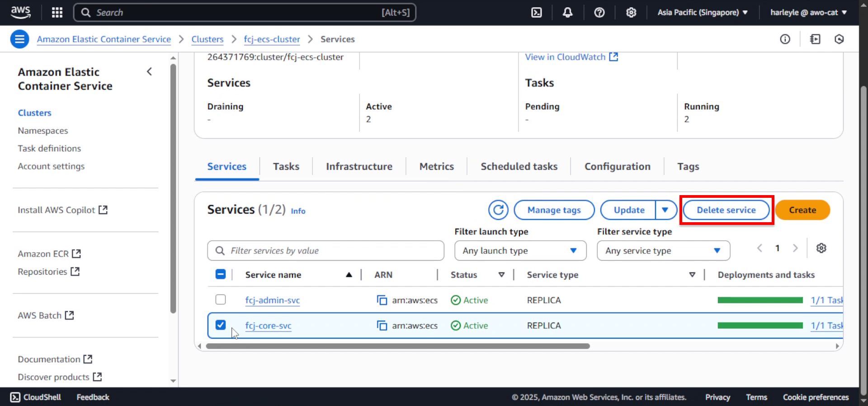Screen dimensions: 868x406
Task: Check the fcj-admin-svc checkbox
Action: tap(221, 299)
